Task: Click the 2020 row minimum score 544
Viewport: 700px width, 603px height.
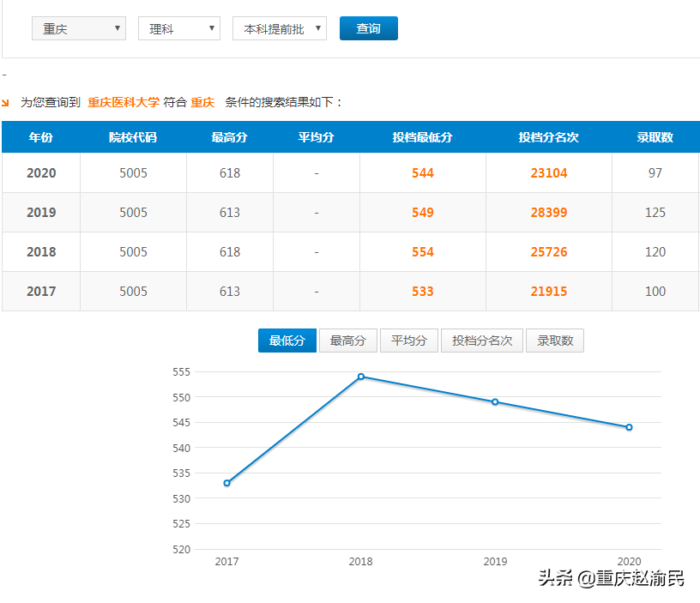Action: [x=423, y=173]
